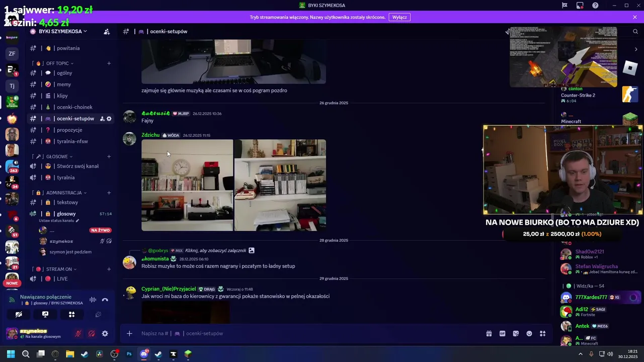Click the message input field for ocenki-setupów
Screen dimensions: 644x362
point(307,333)
